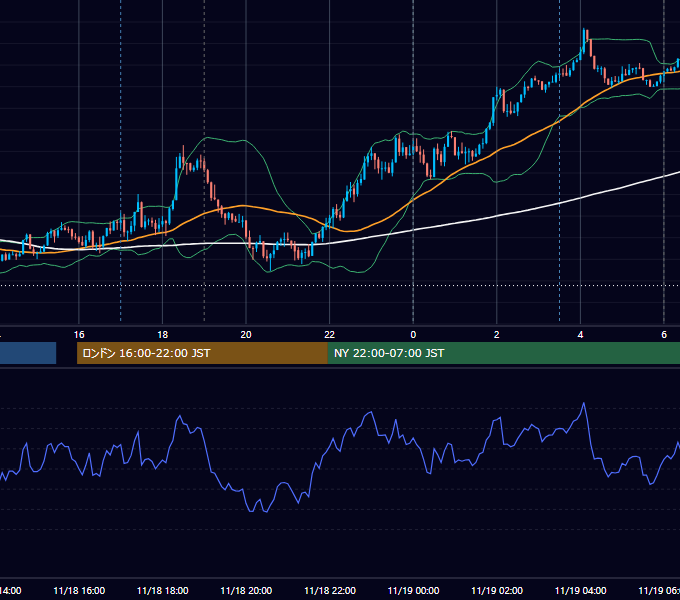Click the upper time axis label 4
The width and height of the screenshot is (680, 600).
click(580, 335)
